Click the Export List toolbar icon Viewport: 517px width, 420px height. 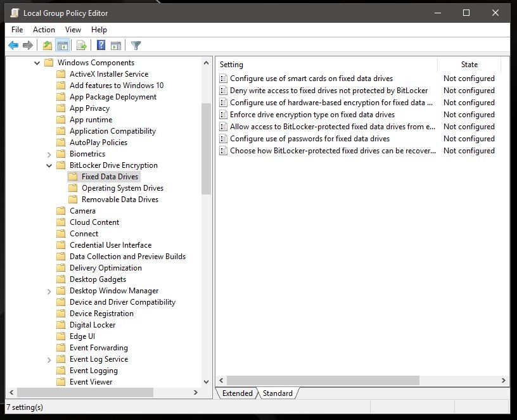[81, 45]
